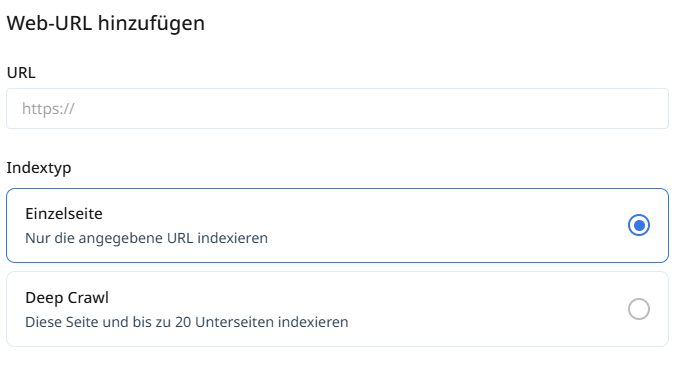
Task: Click the empty circle beside Deep Crawl
Action: point(639,309)
